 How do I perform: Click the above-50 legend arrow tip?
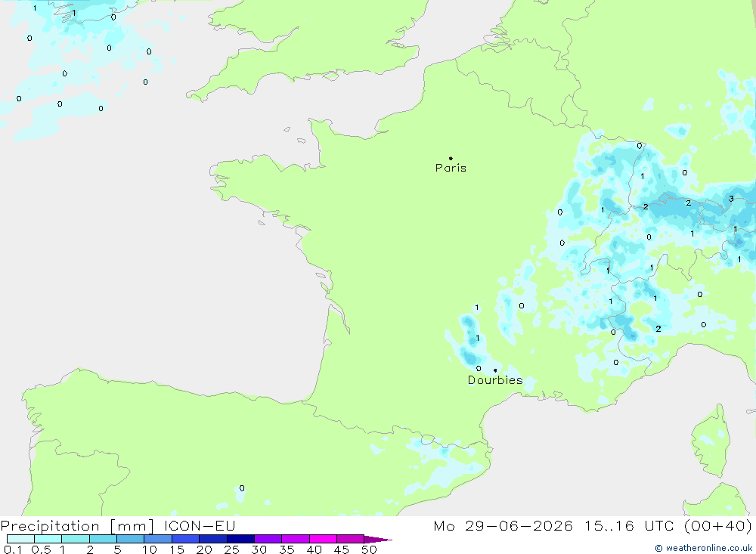click(x=378, y=539)
